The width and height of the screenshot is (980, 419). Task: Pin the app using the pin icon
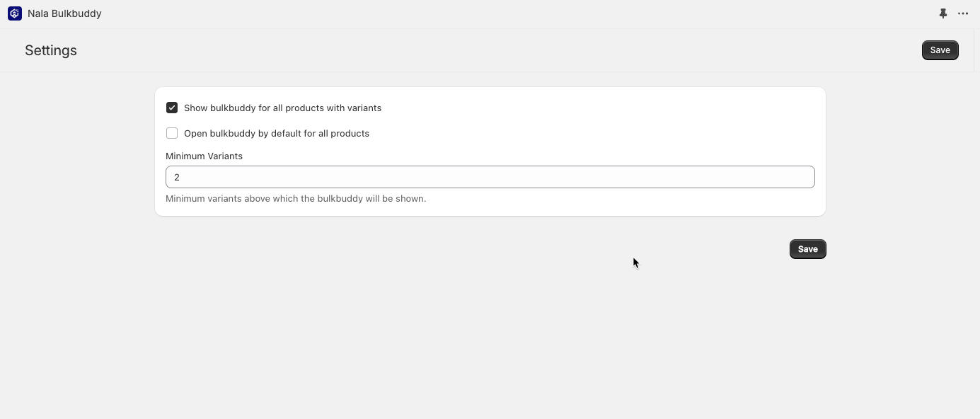click(942, 13)
